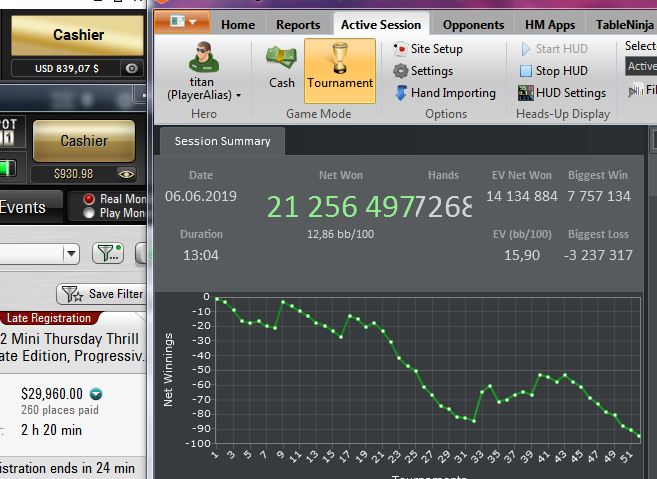Click the Cashier button above $930.98
Image resolution: width=657 pixels, height=479 pixels.
point(84,141)
